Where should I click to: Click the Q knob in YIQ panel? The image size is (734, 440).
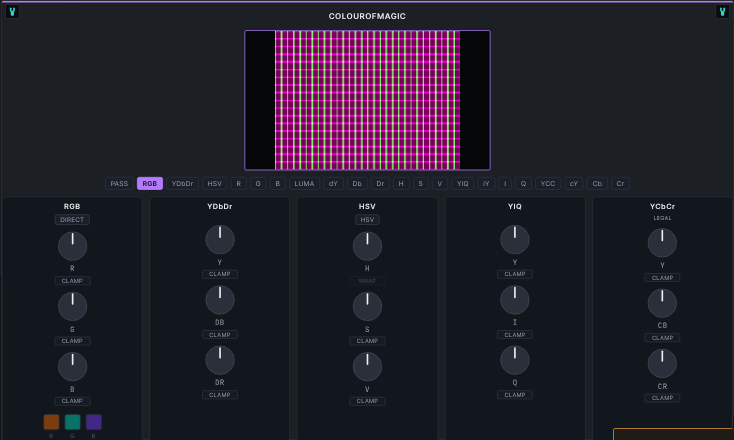pos(515,360)
